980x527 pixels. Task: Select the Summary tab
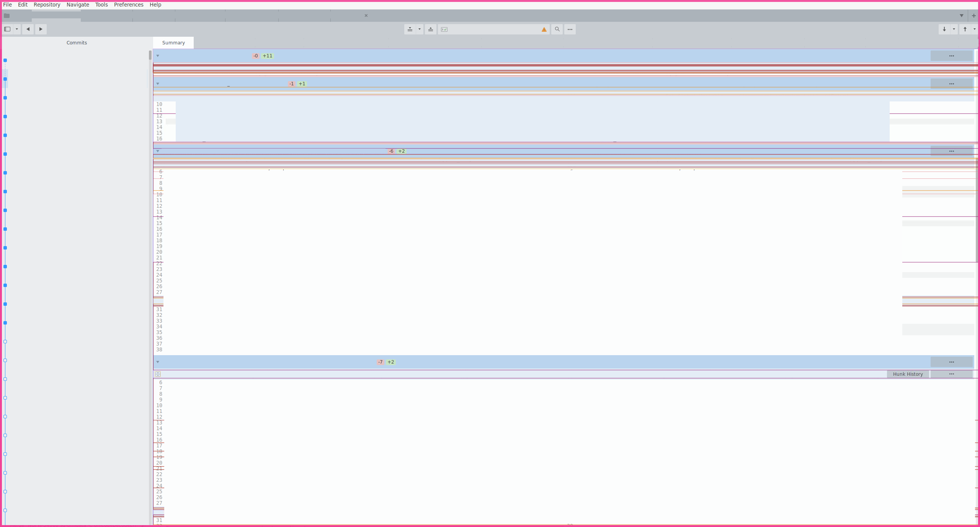(x=173, y=42)
